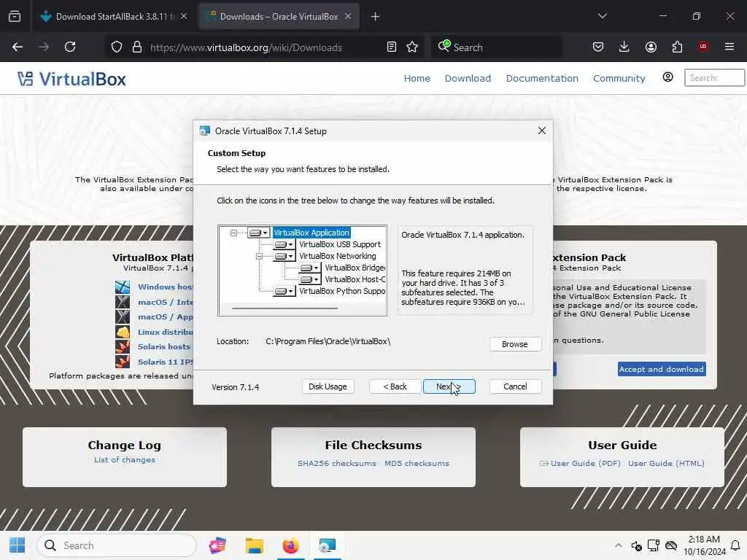The image size is (747, 560).
Task: Open User Guide (HTML) link
Action: tap(666, 463)
